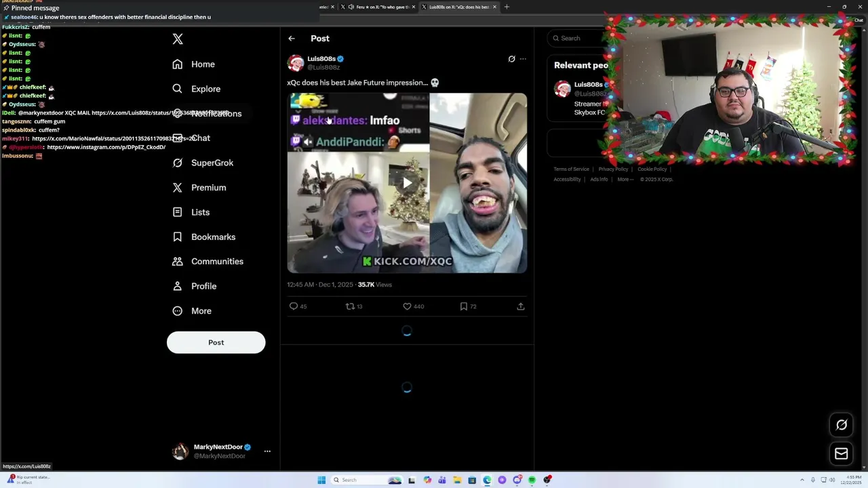Open the instagram.com link in chat

click(106, 147)
